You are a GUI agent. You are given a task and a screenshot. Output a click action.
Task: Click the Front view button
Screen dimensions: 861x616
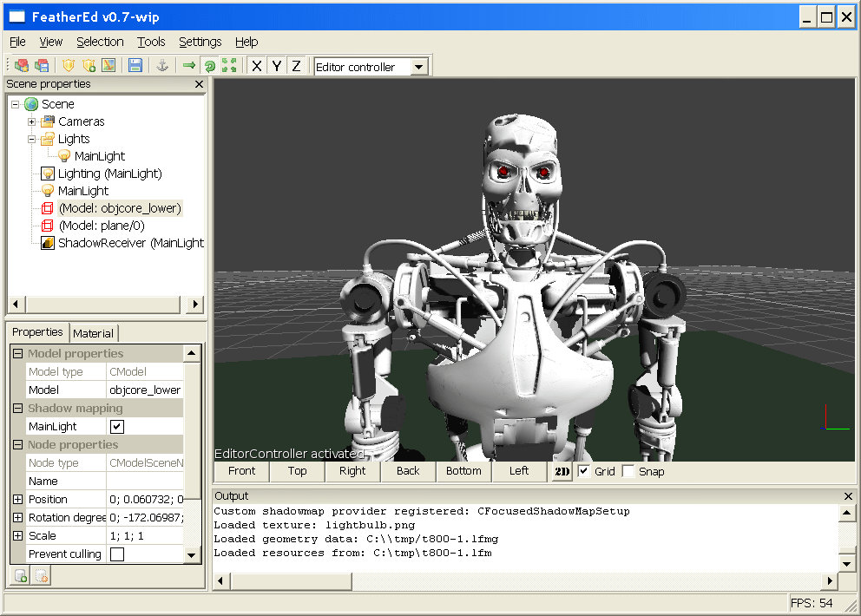(242, 471)
